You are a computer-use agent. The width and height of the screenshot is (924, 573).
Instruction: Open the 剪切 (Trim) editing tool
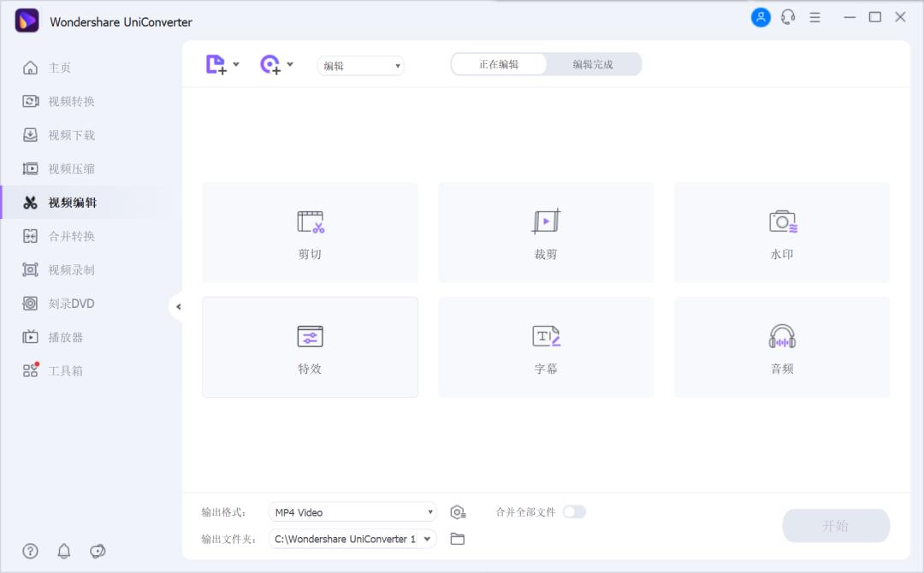(309, 232)
